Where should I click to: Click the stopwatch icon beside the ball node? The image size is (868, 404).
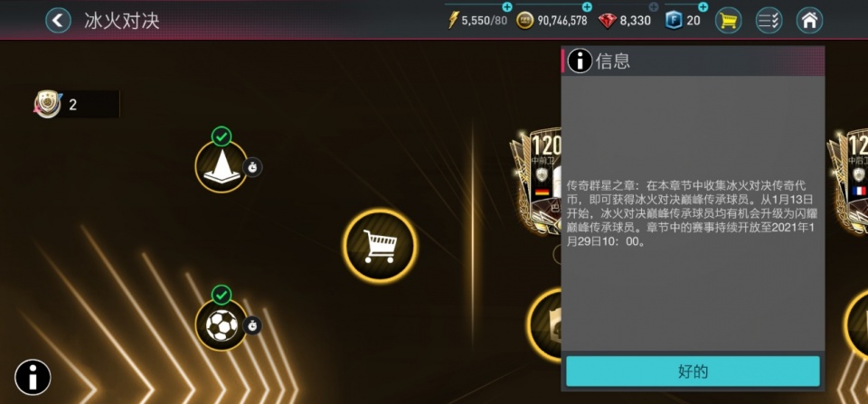tap(252, 325)
